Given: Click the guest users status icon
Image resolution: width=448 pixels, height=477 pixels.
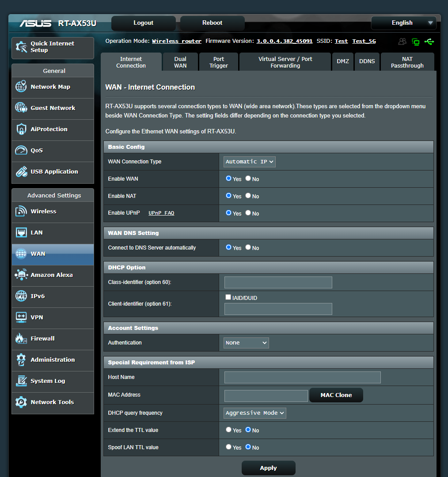Looking at the screenshot, I should click(x=402, y=42).
